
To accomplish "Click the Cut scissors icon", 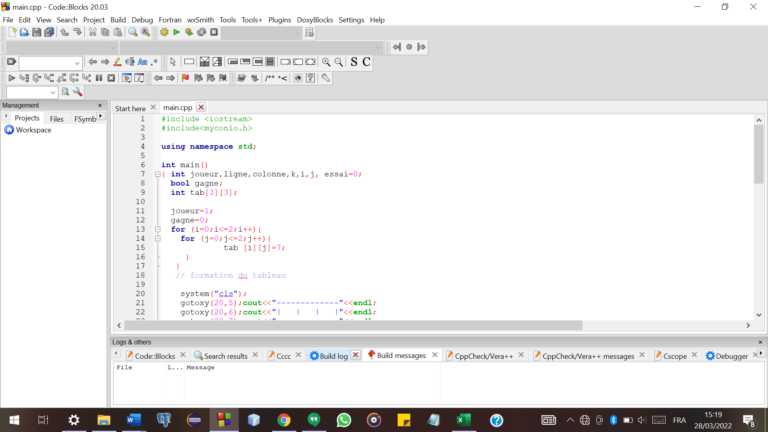I will (x=92, y=32).
